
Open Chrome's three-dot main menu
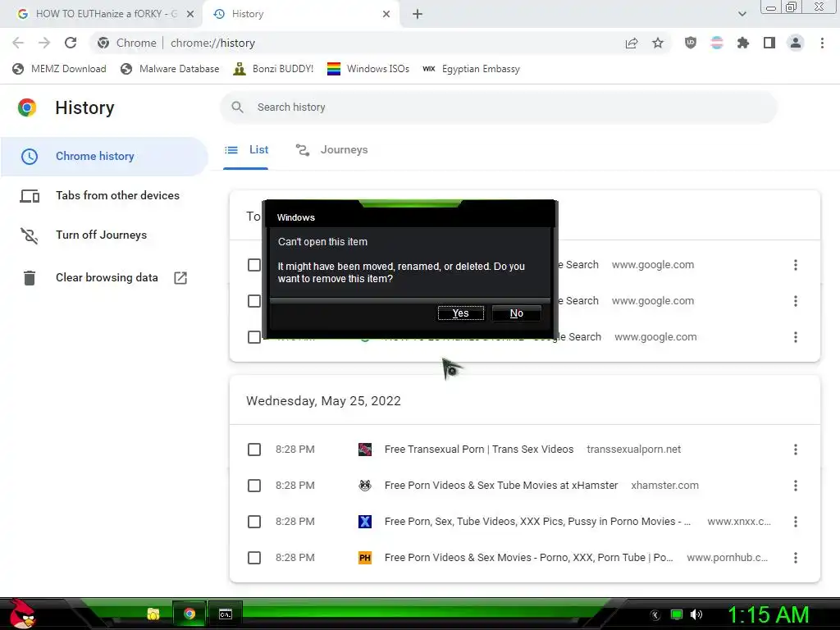(x=822, y=43)
